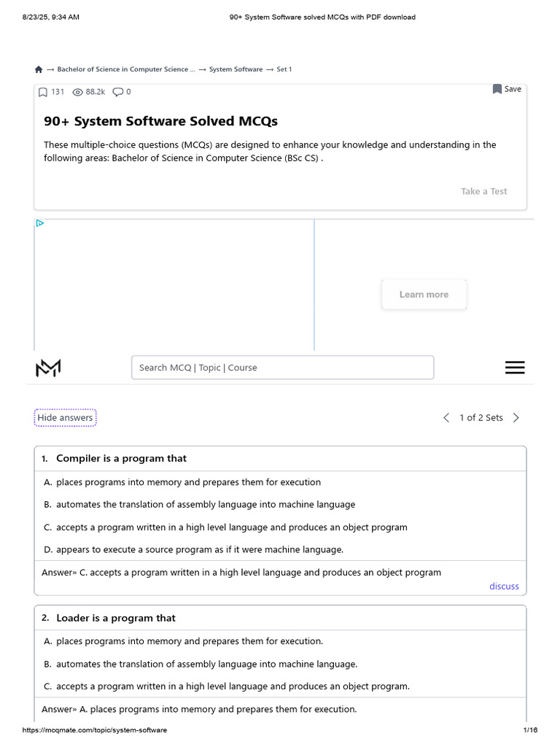Open the hamburger menu
This screenshot has width=560, height=747.
pyautogui.click(x=515, y=368)
